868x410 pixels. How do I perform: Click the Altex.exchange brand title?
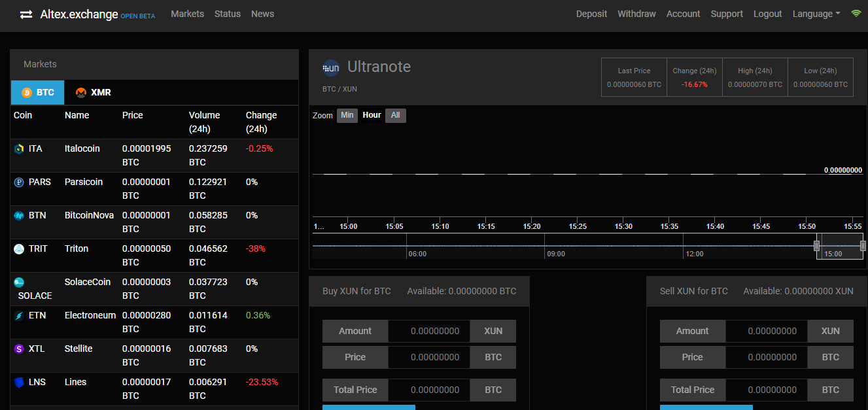point(79,14)
